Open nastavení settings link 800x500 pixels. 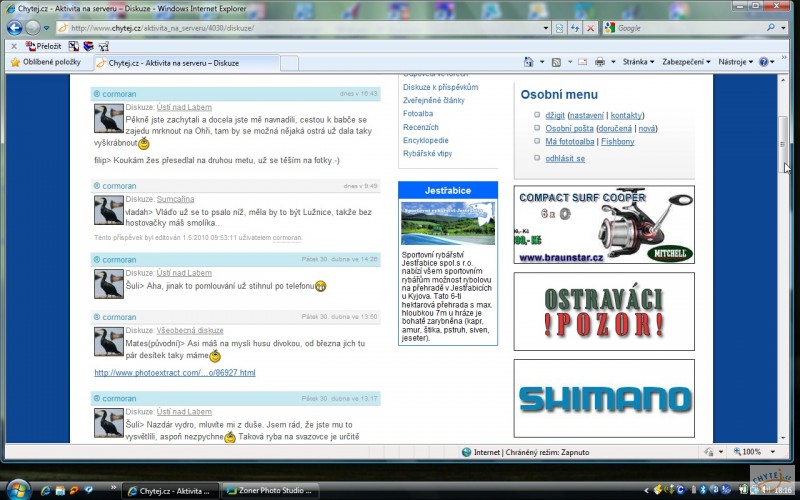tap(587, 115)
